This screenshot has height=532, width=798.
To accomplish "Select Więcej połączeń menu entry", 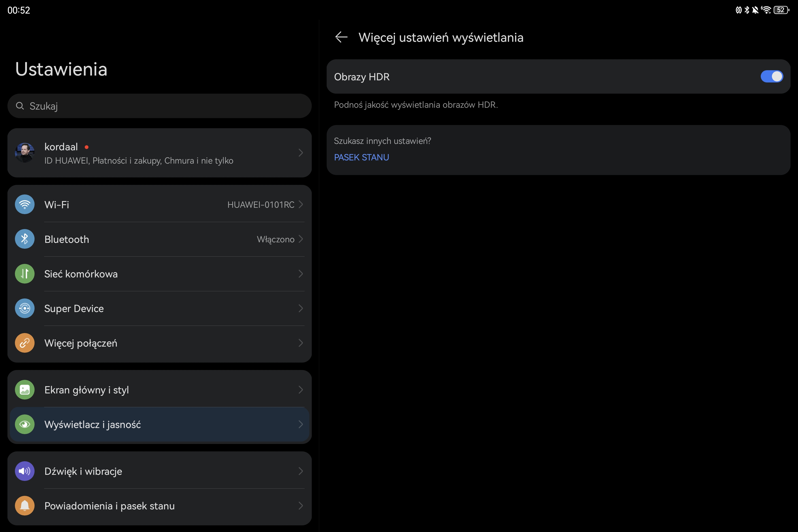I will [x=159, y=343].
